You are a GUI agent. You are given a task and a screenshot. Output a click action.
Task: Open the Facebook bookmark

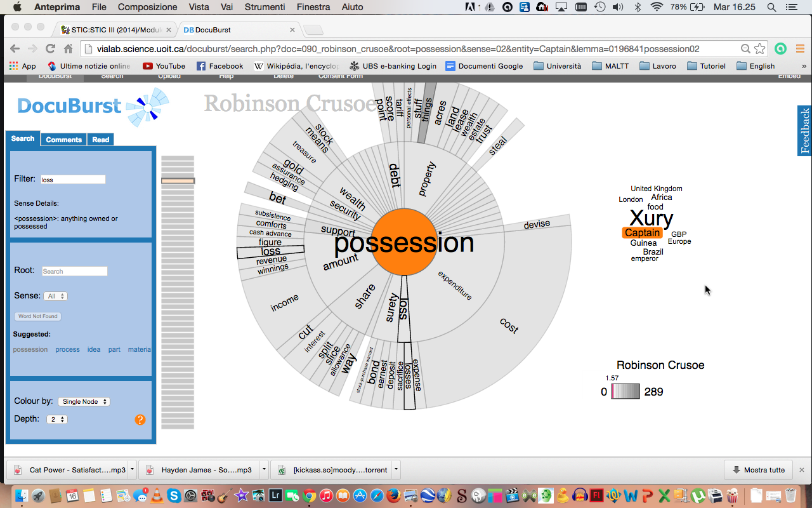click(219, 65)
